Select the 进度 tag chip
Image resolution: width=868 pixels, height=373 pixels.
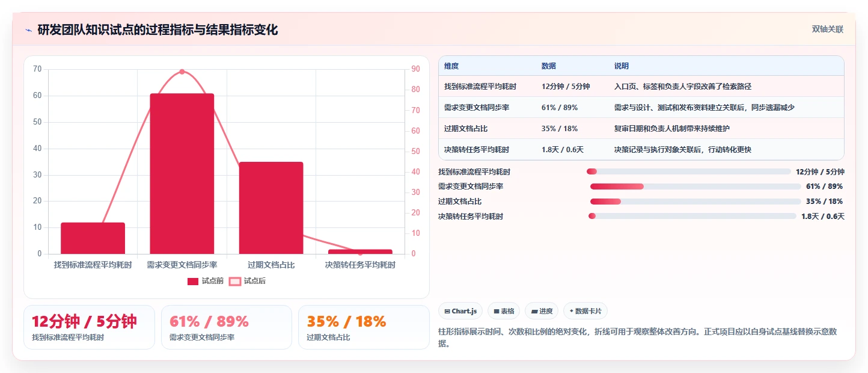click(542, 311)
